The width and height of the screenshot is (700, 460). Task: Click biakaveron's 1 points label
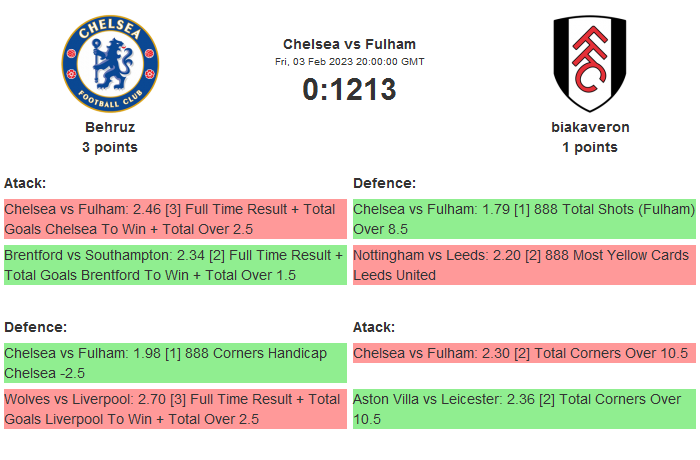tap(590, 147)
